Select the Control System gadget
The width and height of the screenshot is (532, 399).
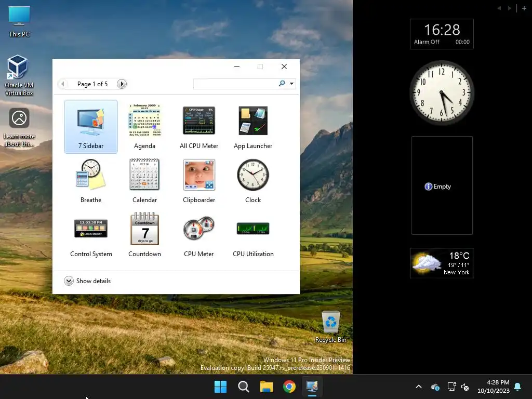(91, 234)
